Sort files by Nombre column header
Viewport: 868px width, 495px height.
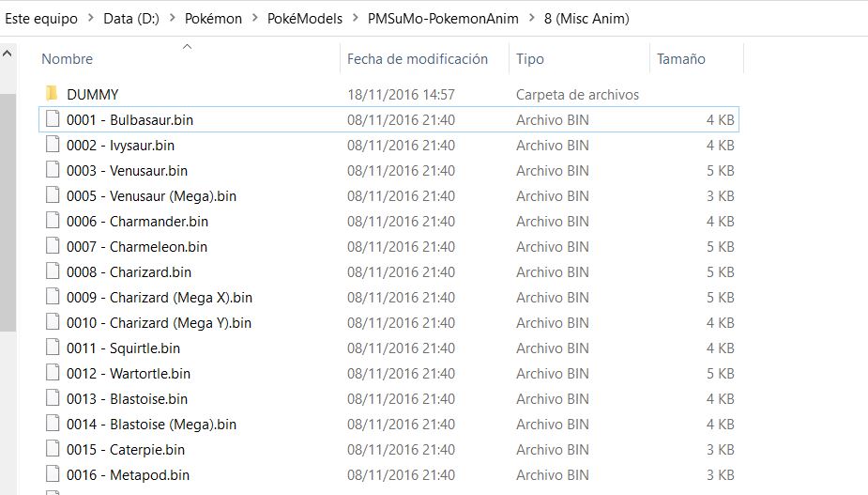tap(67, 59)
